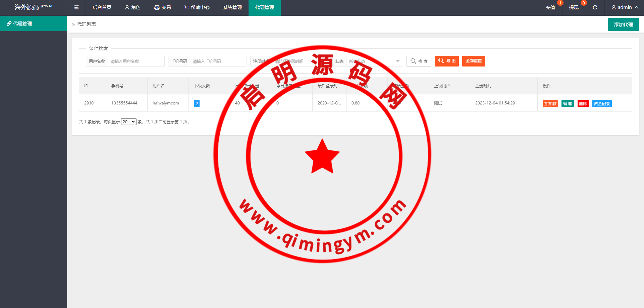Switch to the 代理管理 top tab
The width and height of the screenshot is (644, 308).
(x=264, y=7)
